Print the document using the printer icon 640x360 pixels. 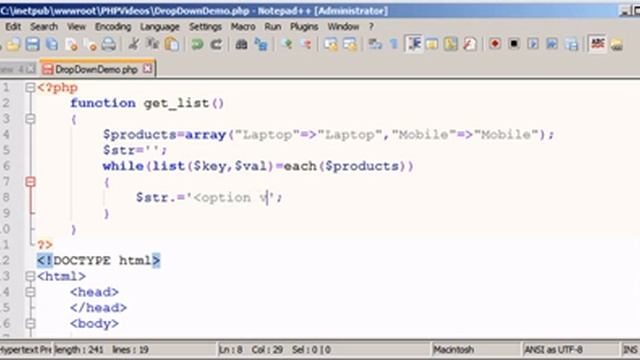pyautogui.click(x=109, y=44)
